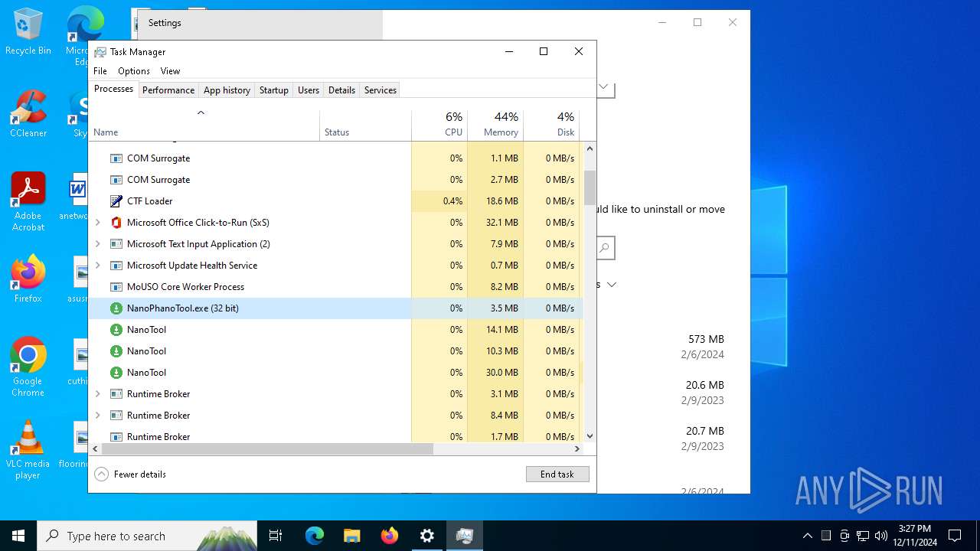This screenshot has height=551, width=980.
Task: Switch to the App history tab
Action: pyautogui.click(x=227, y=90)
